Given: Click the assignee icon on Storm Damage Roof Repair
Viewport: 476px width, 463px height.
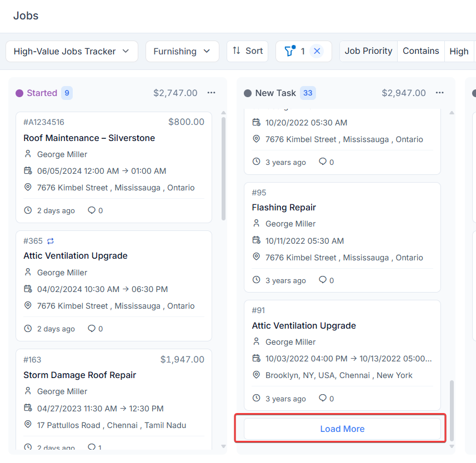Looking at the screenshot, I should click(x=28, y=391).
